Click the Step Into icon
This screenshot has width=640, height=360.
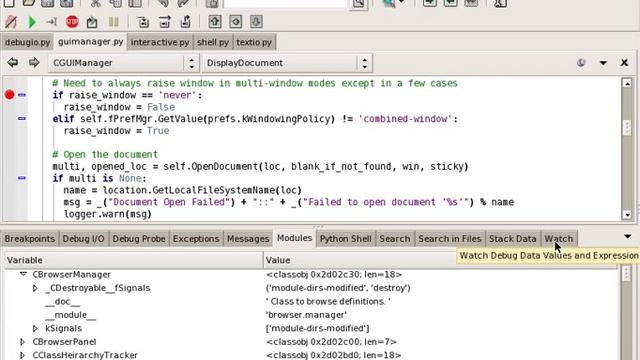coord(143,22)
